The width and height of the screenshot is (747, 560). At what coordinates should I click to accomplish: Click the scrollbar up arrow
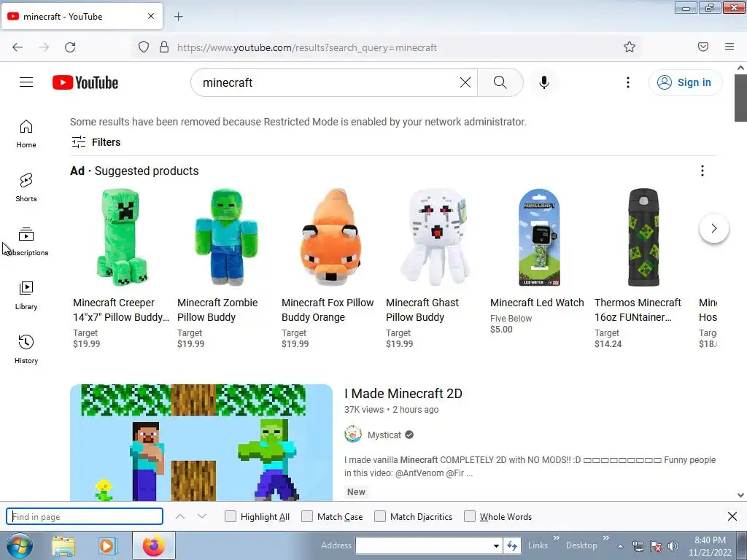pyautogui.click(x=740, y=68)
